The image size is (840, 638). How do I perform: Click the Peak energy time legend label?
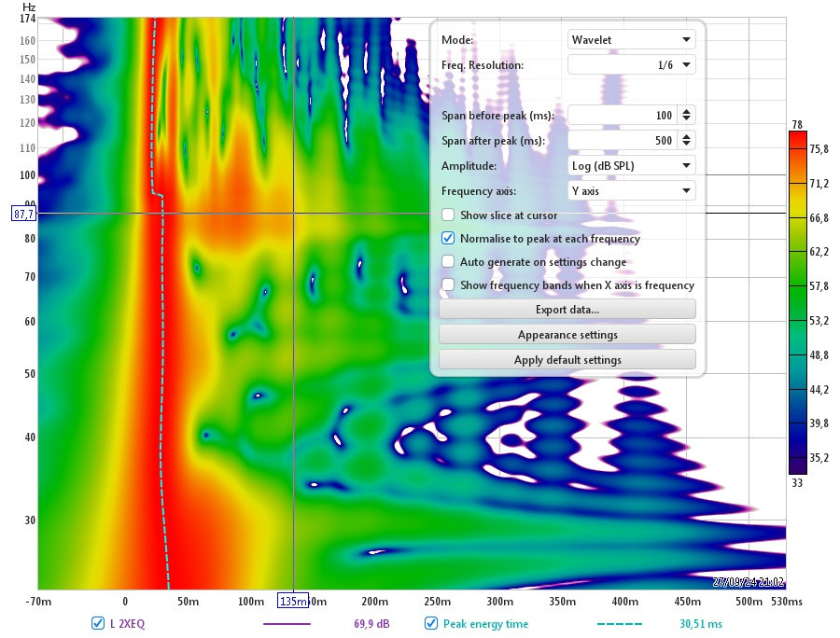(485, 624)
